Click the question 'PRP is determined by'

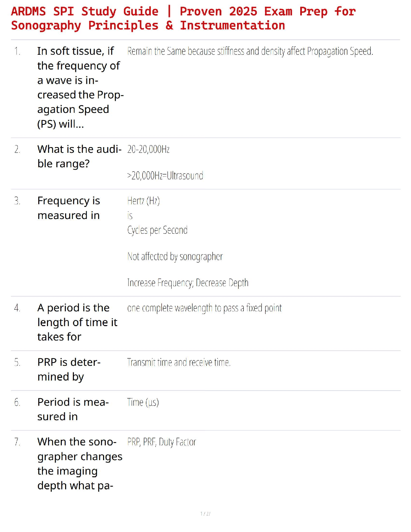(x=69, y=369)
